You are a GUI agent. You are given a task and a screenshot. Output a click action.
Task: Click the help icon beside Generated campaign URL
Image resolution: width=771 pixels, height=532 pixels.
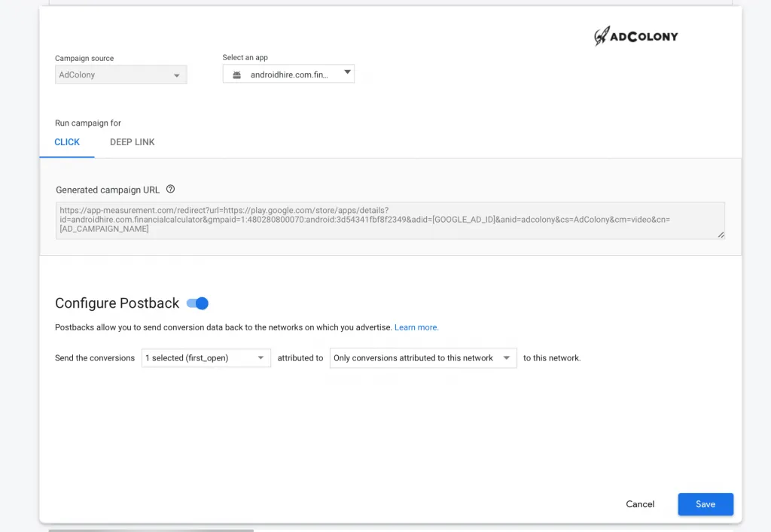pos(170,189)
